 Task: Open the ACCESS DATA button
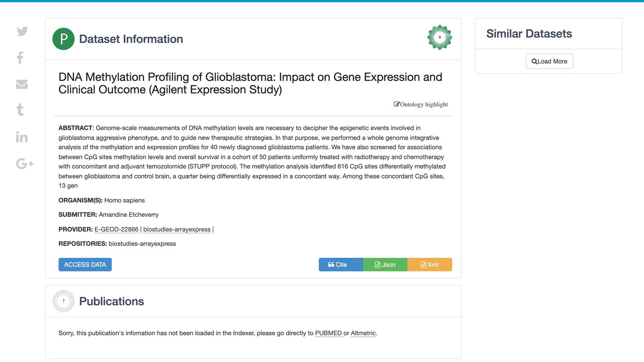click(x=85, y=264)
